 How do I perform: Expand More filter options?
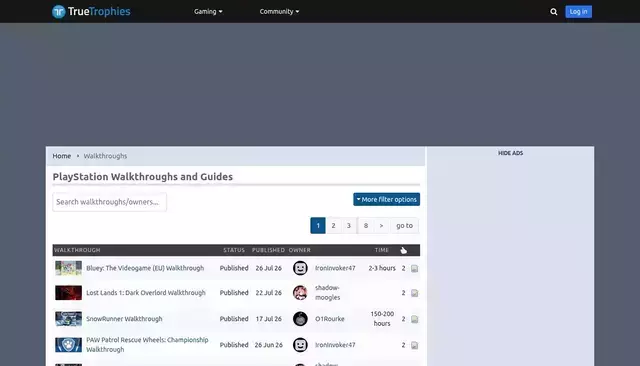pos(387,200)
